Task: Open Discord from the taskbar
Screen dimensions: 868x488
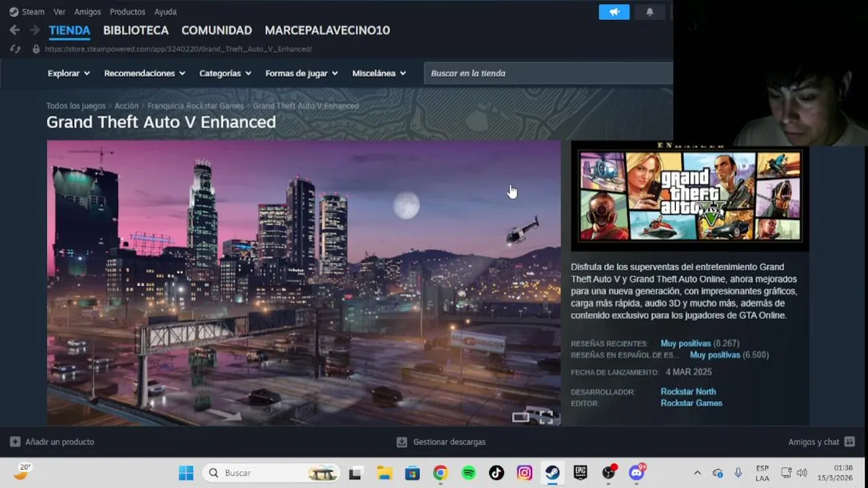Action: click(637, 473)
